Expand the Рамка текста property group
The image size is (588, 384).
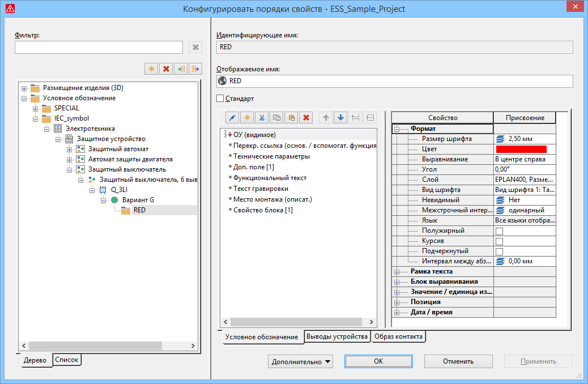point(397,272)
